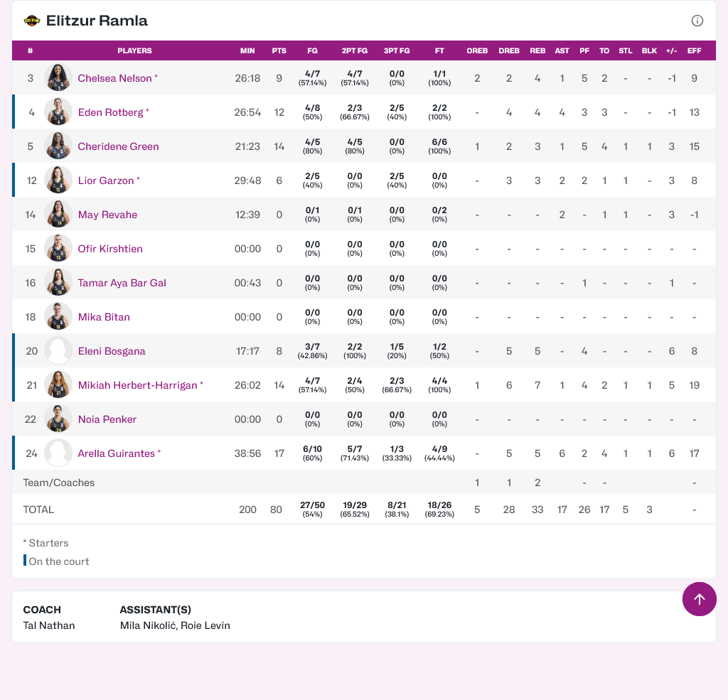Viewport: 728px width, 700px height.
Task: Open Ofir Kirshtien's player photo
Action: pos(58,249)
